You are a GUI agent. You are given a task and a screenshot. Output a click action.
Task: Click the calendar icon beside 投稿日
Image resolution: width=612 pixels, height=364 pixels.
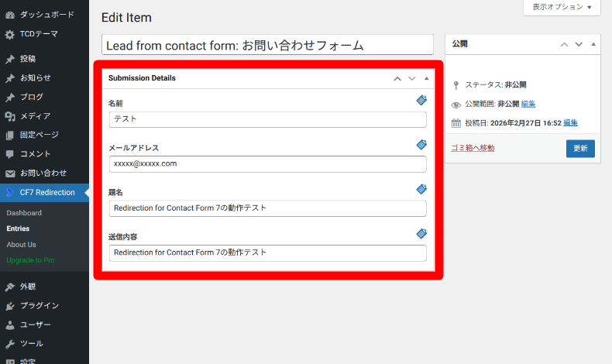pyautogui.click(x=456, y=123)
